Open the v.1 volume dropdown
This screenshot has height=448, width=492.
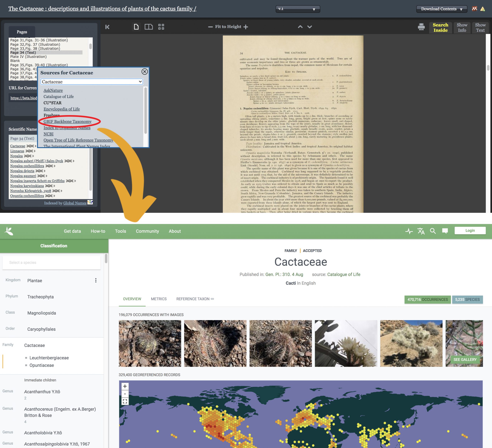[x=298, y=9]
